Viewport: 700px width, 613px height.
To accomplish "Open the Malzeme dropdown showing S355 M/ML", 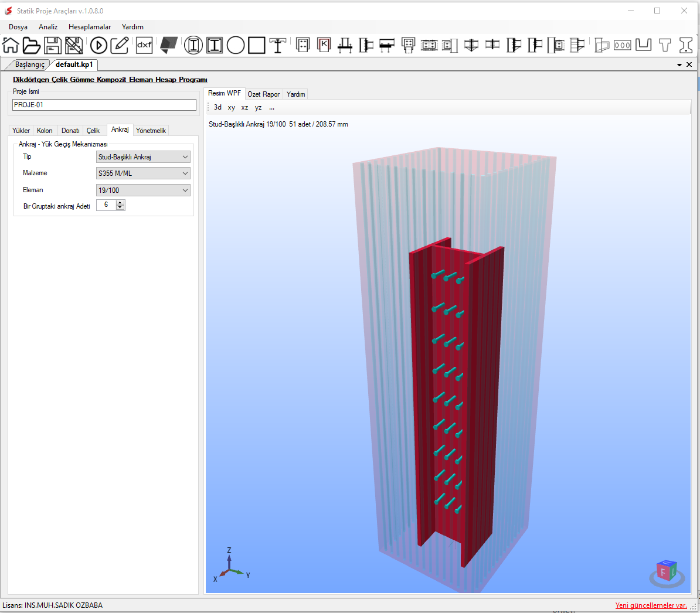I will click(x=143, y=173).
